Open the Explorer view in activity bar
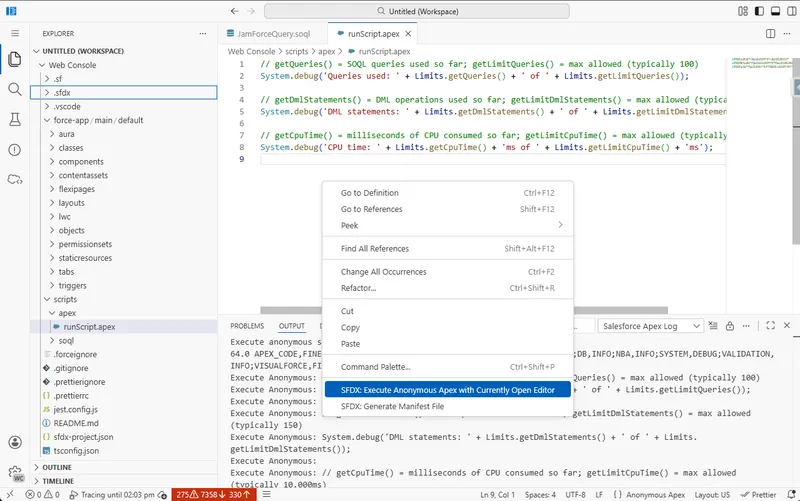This screenshot has width=800, height=501. click(15, 59)
